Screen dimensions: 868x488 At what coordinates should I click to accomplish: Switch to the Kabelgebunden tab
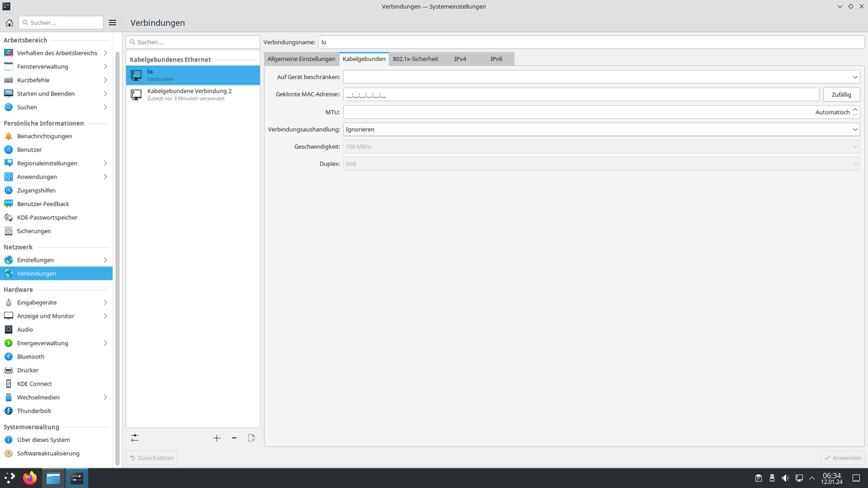coord(364,59)
